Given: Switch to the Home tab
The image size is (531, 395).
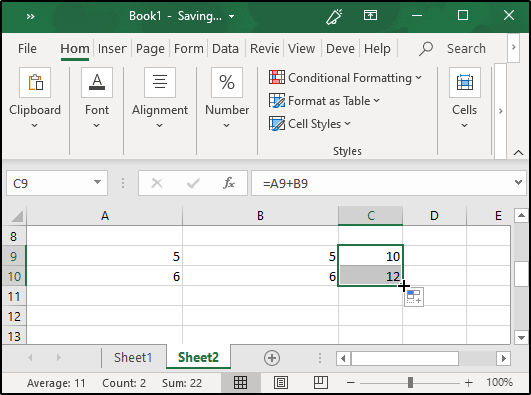Looking at the screenshot, I should tap(75, 48).
